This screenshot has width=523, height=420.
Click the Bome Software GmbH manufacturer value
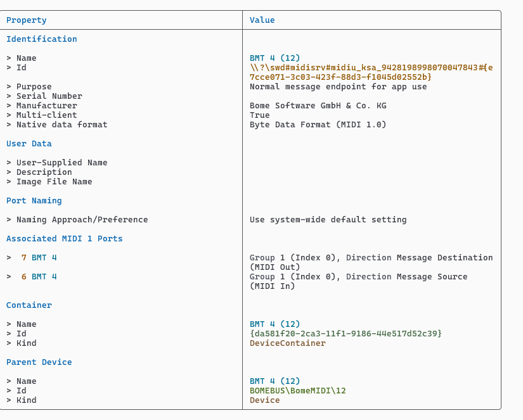click(318, 106)
